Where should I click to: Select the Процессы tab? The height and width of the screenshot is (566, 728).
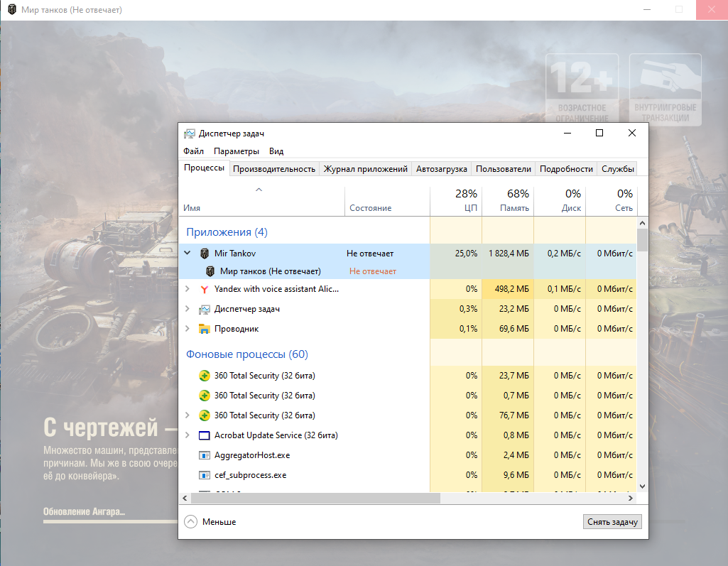pos(204,168)
